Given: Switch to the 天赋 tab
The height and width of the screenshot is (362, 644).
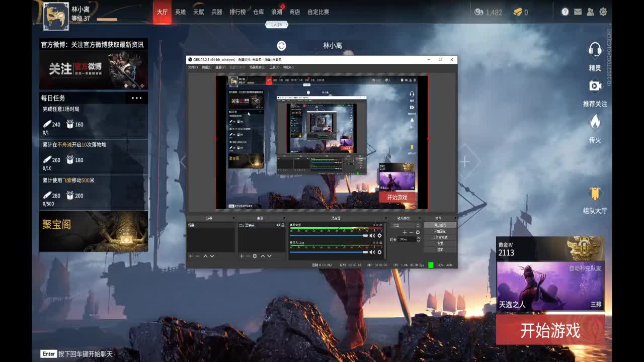Looking at the screenshot, I should pyautogui.click(x=199, y=12).
